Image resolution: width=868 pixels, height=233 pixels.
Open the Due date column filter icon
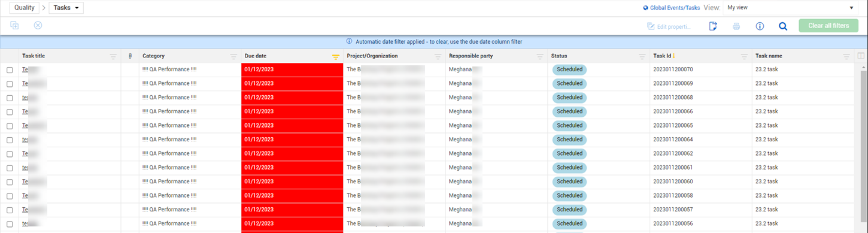click(336, 56)
